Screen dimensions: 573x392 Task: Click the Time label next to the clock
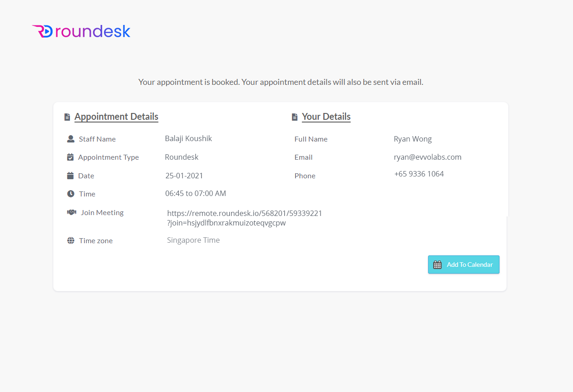pyautogui.click(x=87, y=194)
